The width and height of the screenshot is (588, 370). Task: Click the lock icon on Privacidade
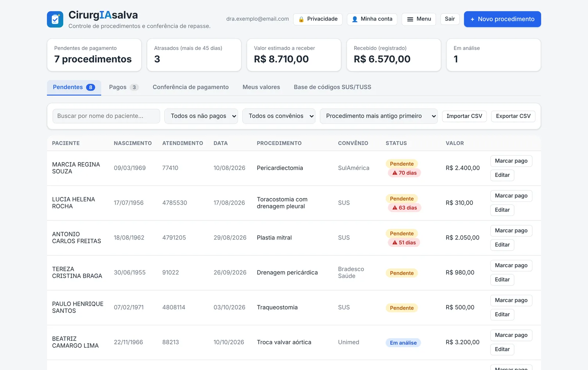[x=301, y=19]
